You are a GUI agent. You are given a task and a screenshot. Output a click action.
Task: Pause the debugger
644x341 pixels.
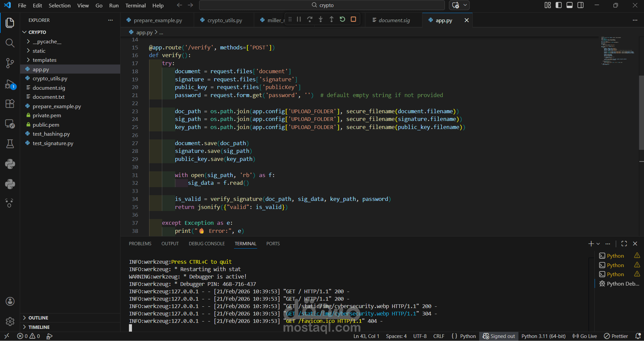pos(298,19)
